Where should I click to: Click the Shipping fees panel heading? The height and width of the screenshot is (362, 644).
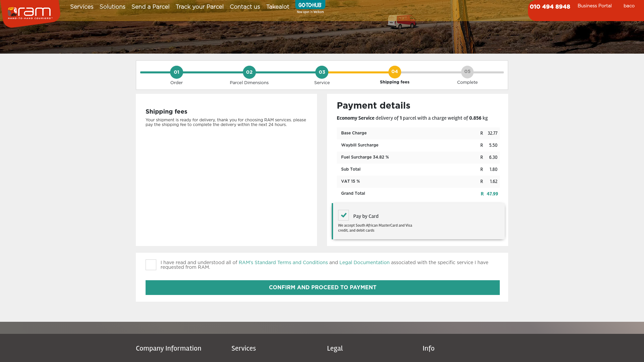pyautogui.click(x=166, y=112)
